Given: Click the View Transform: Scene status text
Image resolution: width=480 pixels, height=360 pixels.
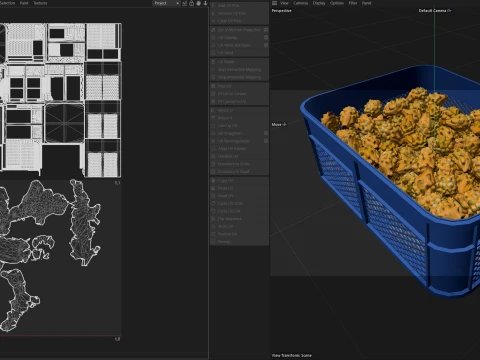Looking at the screenshot, I should click(x=292, y=355).
